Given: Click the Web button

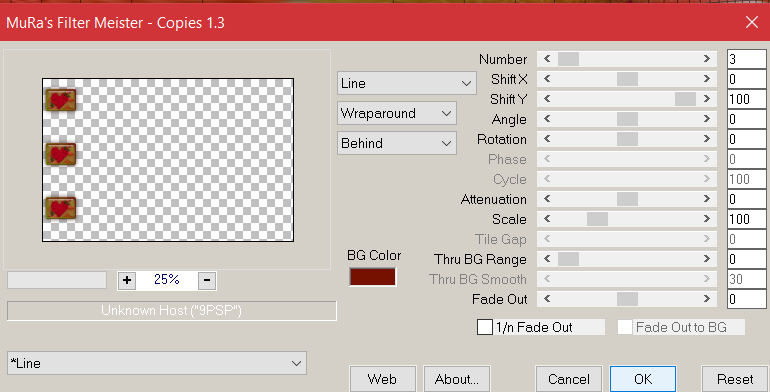Looking at the screenshot, I should tap(383, 379).
